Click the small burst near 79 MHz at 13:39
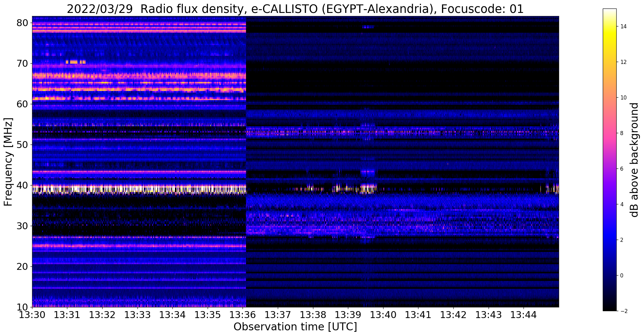The height and width of the screenshot is (336, 644). (x=368, y=27)
